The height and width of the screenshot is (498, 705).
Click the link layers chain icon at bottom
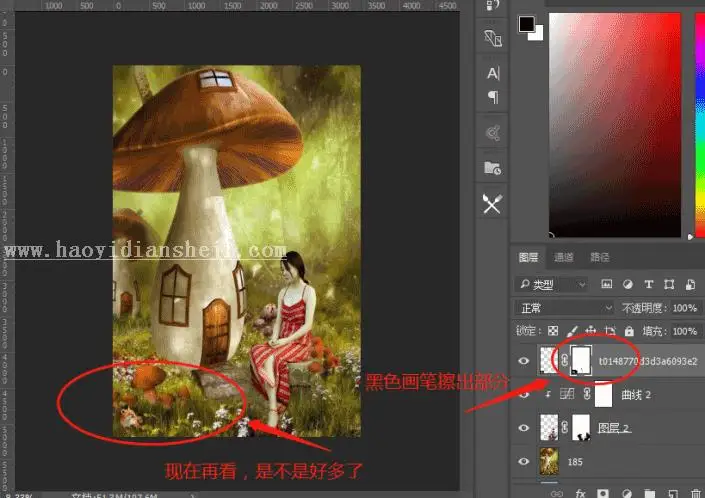click(x=557, y=493)
